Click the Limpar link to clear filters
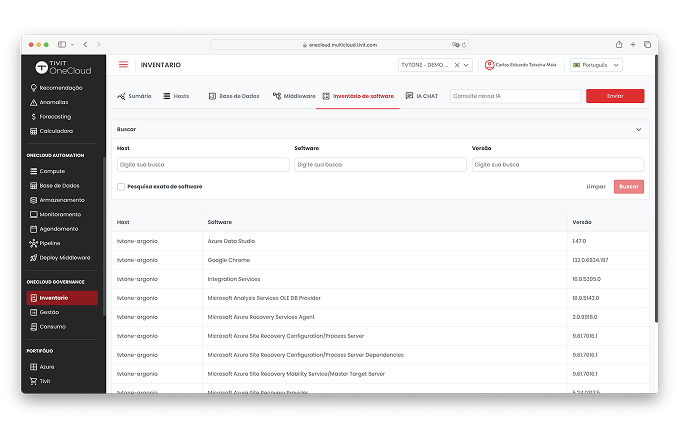Viewport: 680px width, 442px height. click(595, 186)
